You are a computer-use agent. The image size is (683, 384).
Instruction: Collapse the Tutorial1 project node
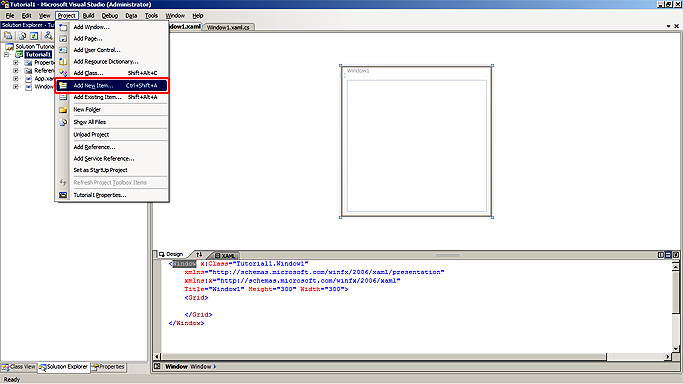coord(7,54)
